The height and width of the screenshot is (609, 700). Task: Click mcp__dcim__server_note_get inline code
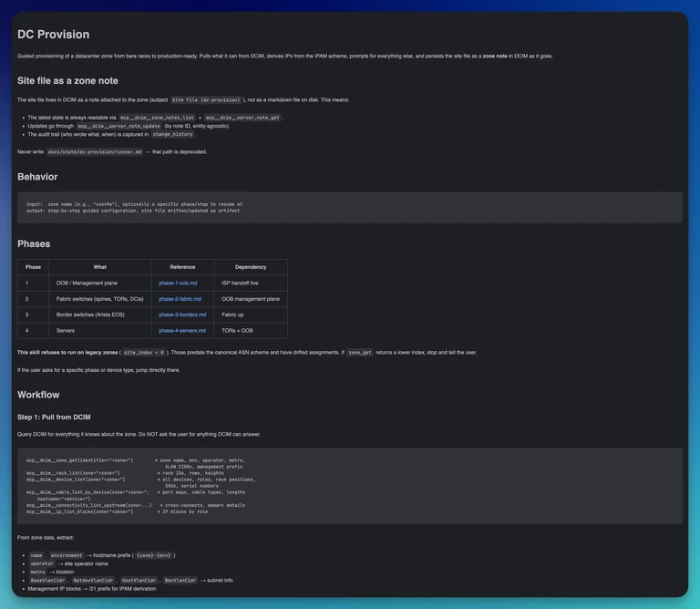242,118
